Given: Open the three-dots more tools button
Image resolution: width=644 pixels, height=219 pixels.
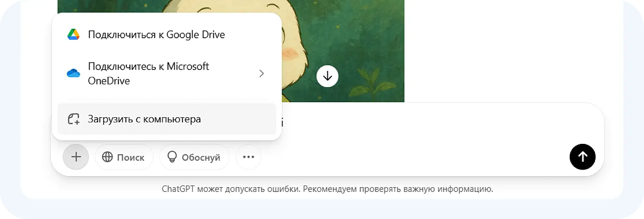Looking at the screenshot, I should (x=249, y=157).
